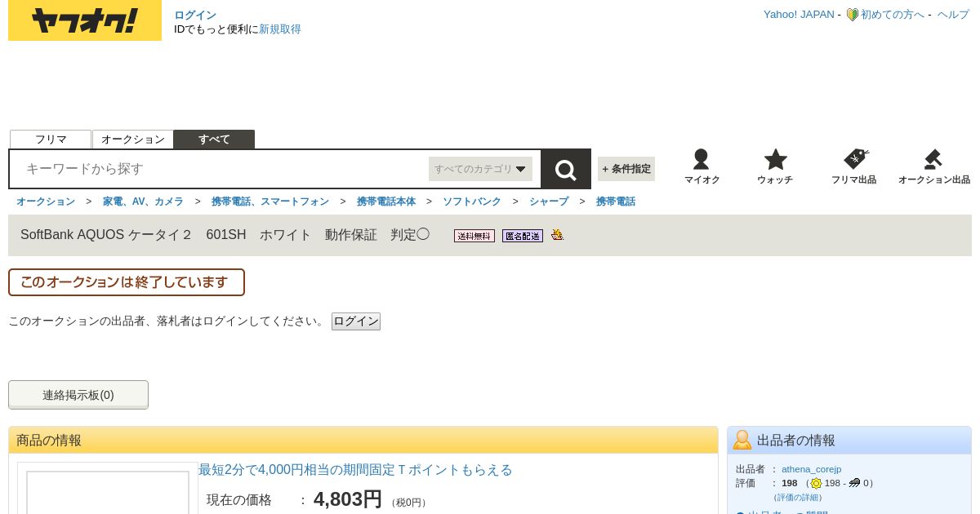980x514 pixels.
Task: Go to ソフトバンク breadcrumb
Action: pos(472,202)
